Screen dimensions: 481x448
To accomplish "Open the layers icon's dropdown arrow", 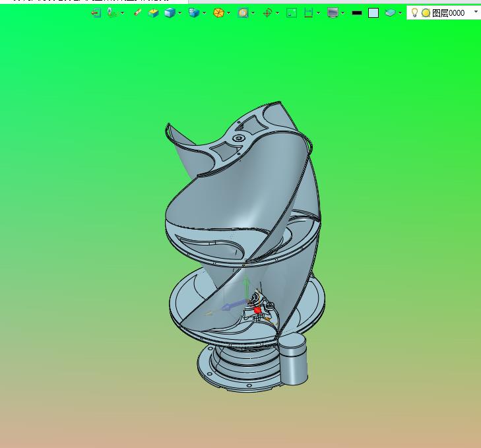I will pos(401,13).
